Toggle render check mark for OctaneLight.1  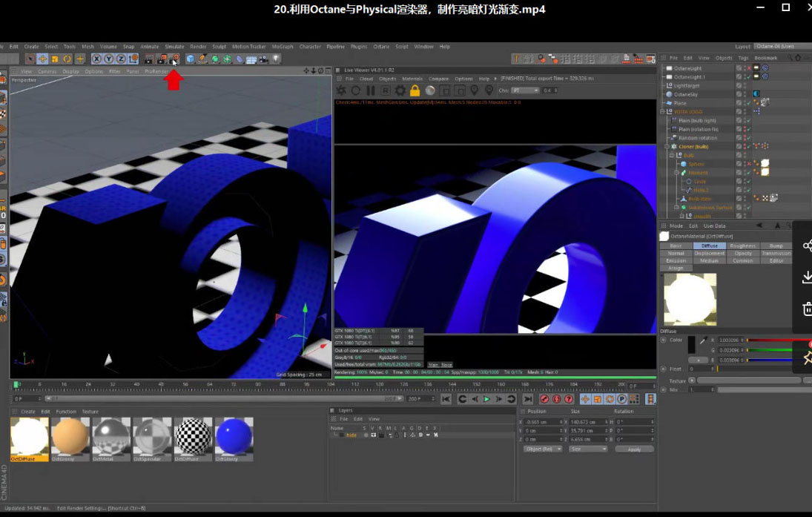(x=747, y=76)
